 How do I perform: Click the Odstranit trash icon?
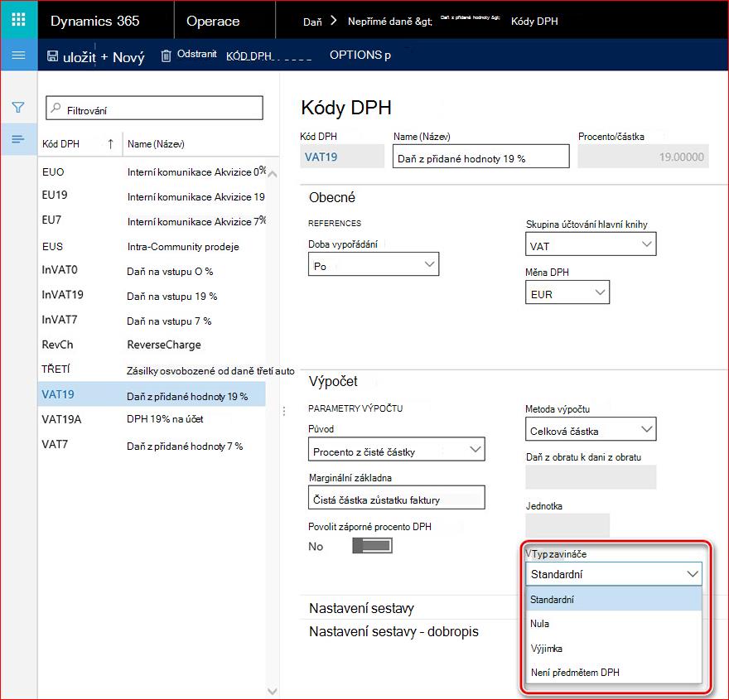(166, 56)
